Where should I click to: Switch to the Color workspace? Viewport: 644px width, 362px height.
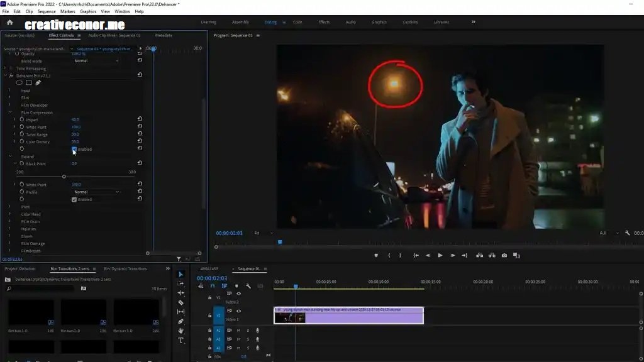297,22
